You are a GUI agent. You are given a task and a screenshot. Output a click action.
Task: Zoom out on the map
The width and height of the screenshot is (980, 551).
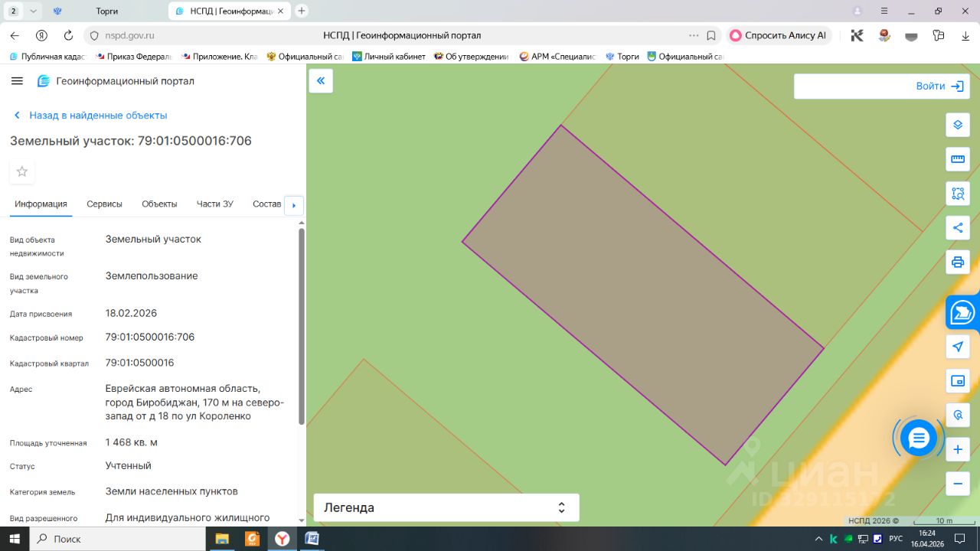[x=958, y=484]
